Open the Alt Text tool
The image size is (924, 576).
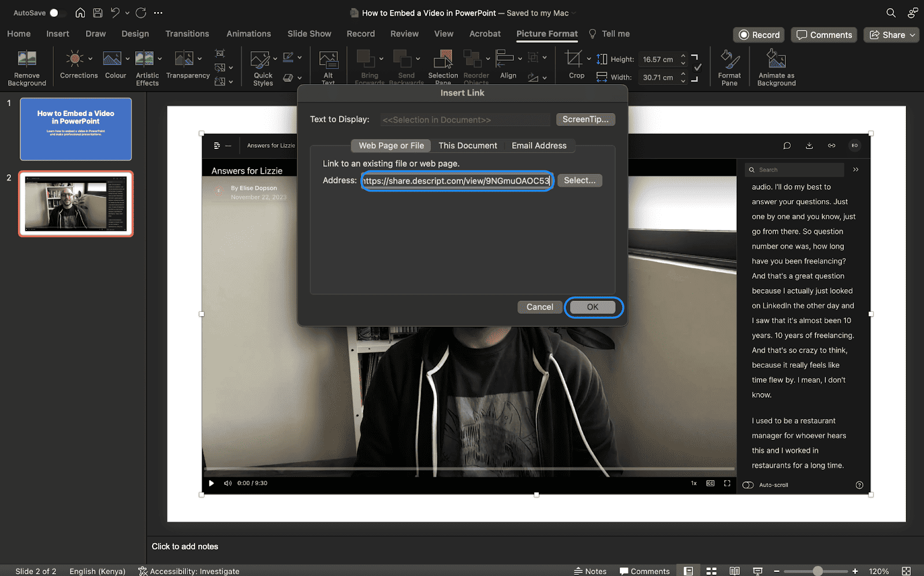[328, 68]
